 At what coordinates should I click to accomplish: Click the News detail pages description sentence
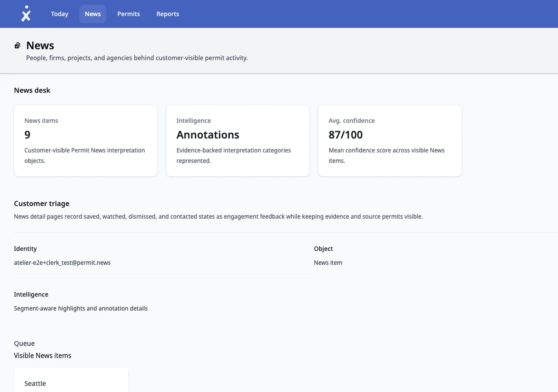(218, 216)
